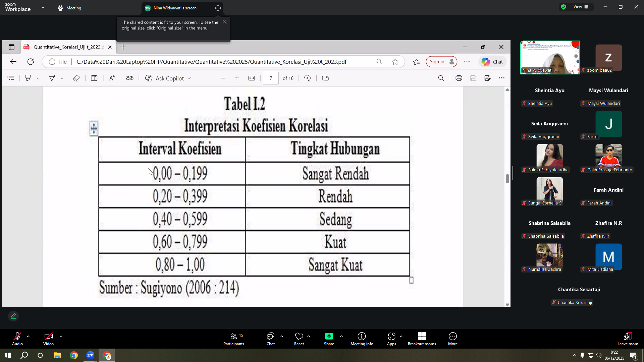The width and height of the screenshot is (644, 362).
Task: Open PDF table of contents panel
Action: coord(11,78)
